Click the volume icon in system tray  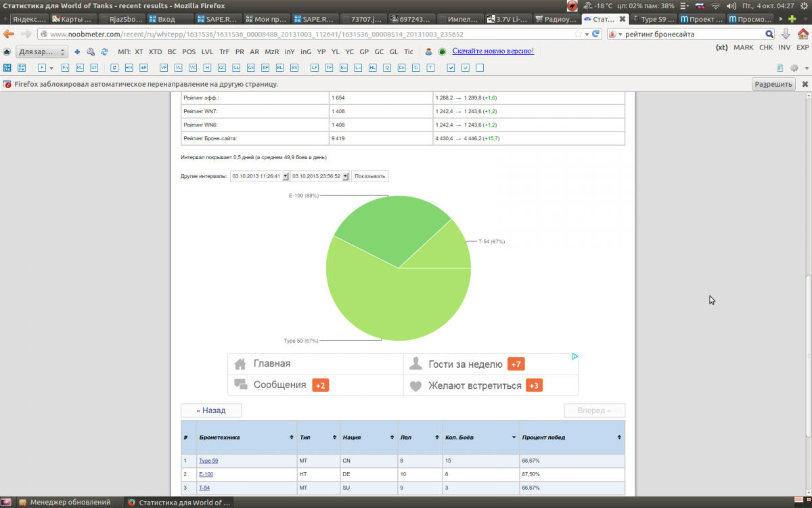tap(731, 5)
